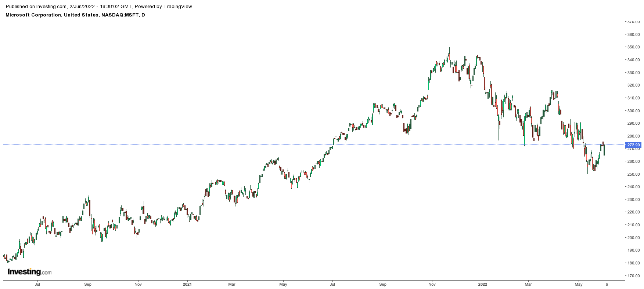This screenshot has height=289, width=644.
Task: Click the 200.00 price axis label
Action: click(x=634, y=238)
